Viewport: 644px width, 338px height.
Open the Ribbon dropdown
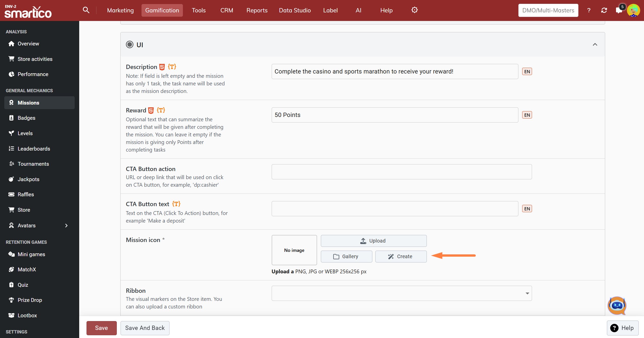click(x=402, y=293)
